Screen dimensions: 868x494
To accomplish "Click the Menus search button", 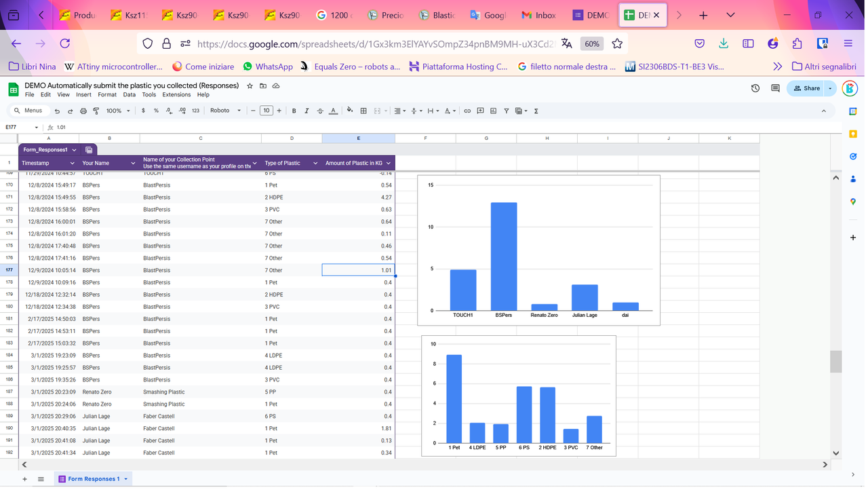I will point(28,111).
